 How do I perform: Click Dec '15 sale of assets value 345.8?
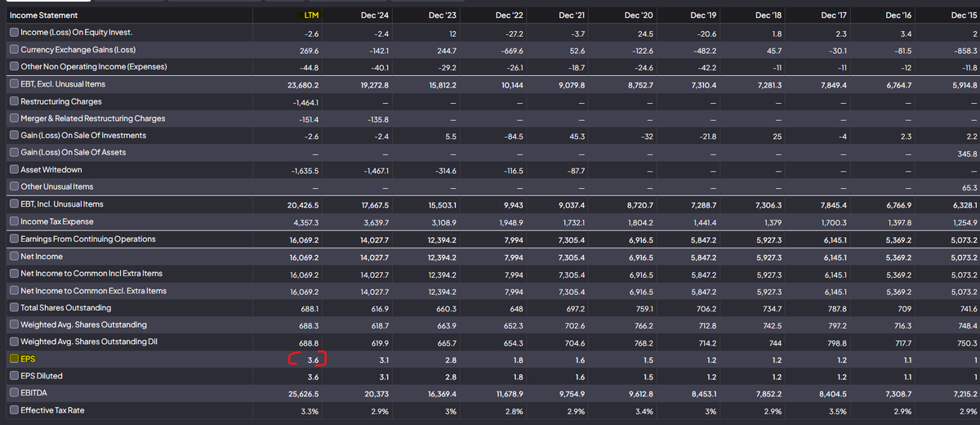click(967, 154)
